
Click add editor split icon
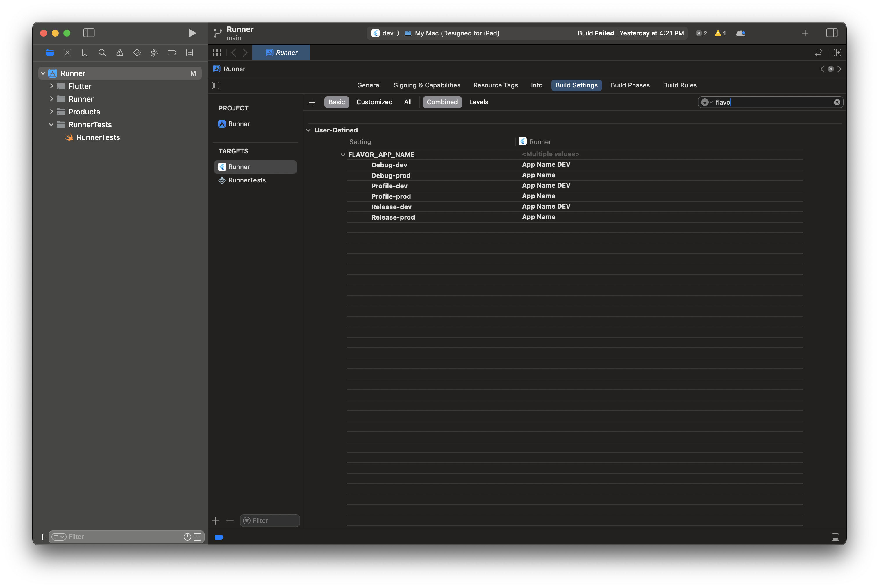pyautogui.click(x=837, y=53)
